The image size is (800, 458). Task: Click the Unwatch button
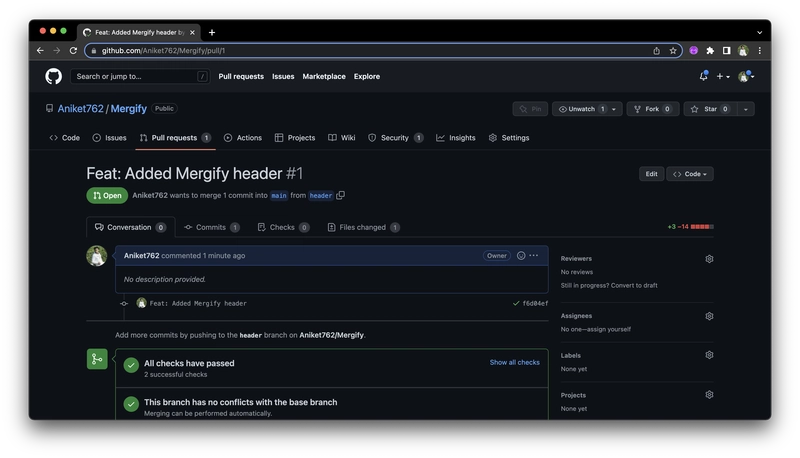[580, 109]
